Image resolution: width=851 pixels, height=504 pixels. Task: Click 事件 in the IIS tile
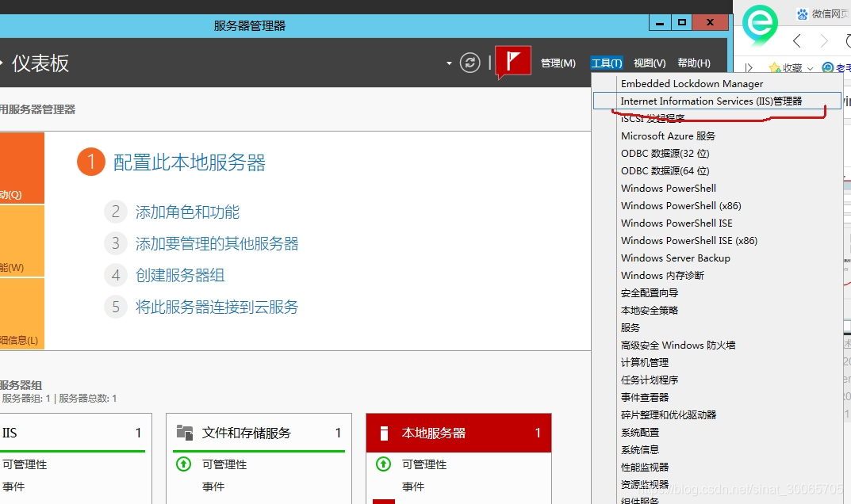click(x=13, y=486)
